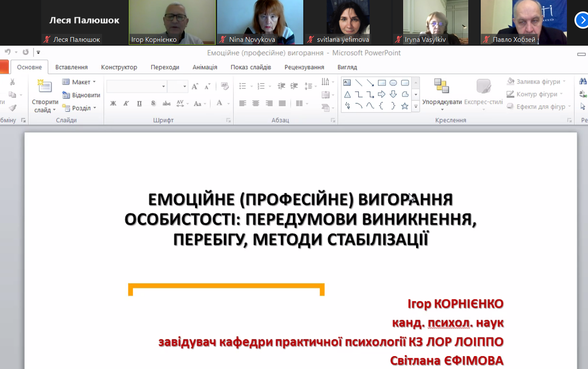This screenshot has width=588, height=369.
Task: Expand the shapes gallery more arrow
Action: (416, 106)
